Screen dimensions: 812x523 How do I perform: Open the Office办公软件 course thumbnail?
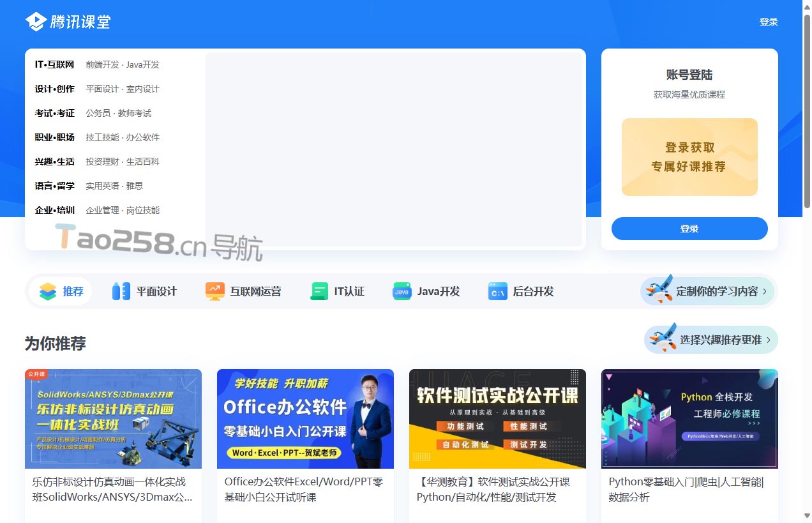pyautogui.click(x=305, y=419)
